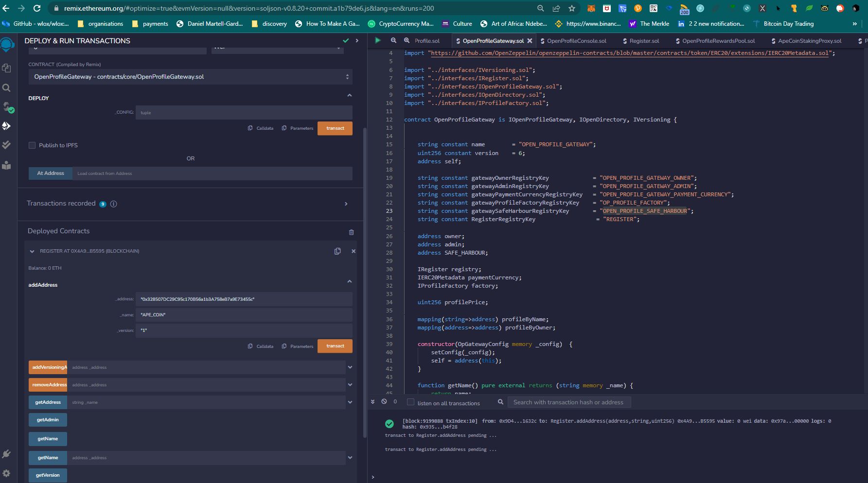
Task: Click the Load contract from Address field
Action: pyautogui.click(x=213, y=173)
